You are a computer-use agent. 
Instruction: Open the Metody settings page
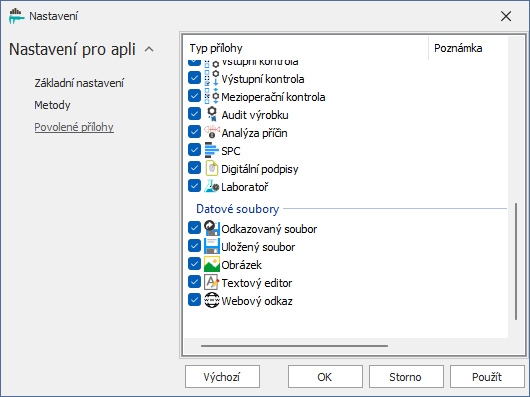(x=52, y=105)
